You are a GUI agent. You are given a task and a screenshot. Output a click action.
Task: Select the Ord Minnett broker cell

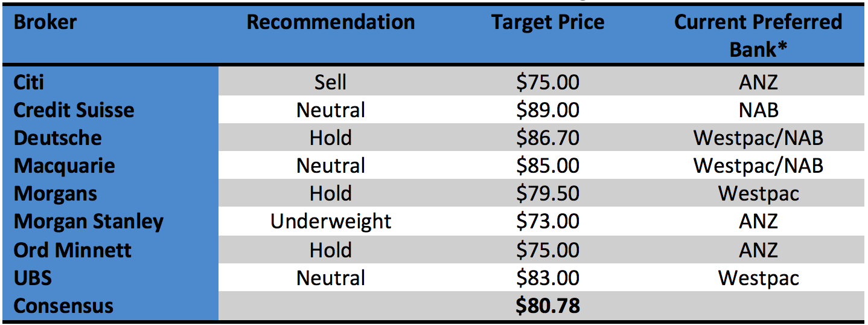(72, 249)
